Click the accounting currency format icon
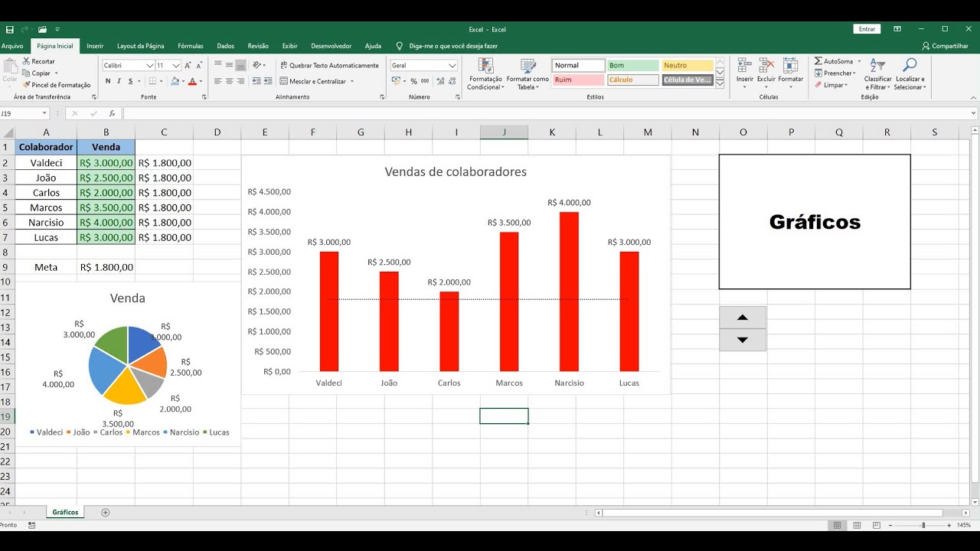The height and width of the screenshot is (551, 980). pos(396,81)
